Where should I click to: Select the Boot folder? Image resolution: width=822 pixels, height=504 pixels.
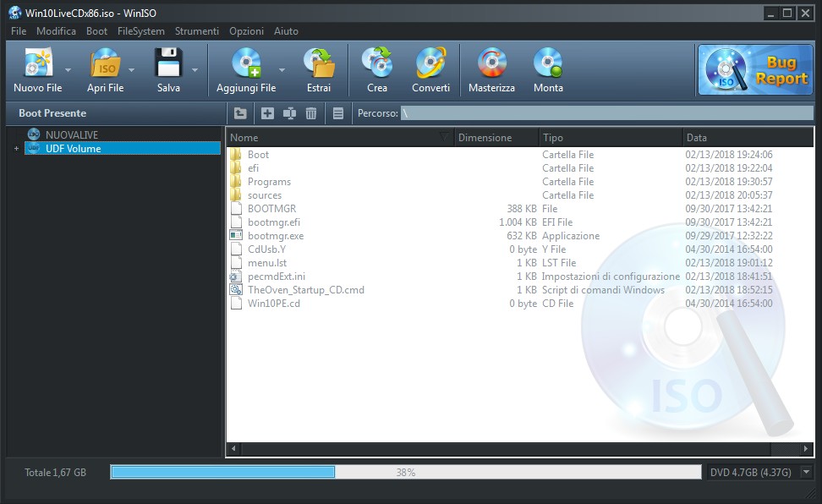click(x=259, y=155)
